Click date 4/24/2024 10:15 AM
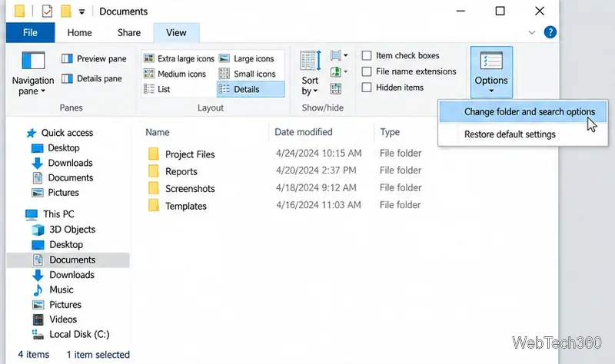Viewport: 615px width, 364px height. pyautogui.click(x=318, y=153)
